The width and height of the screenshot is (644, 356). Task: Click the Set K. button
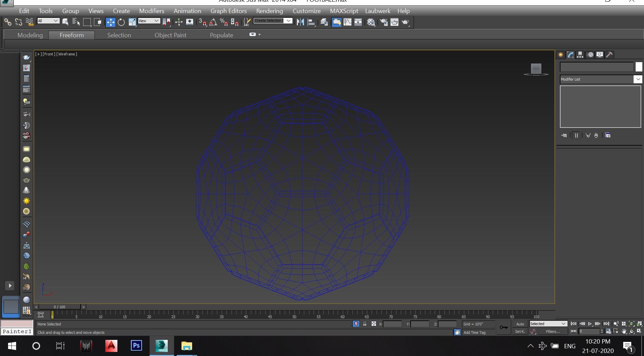(520, 331)
